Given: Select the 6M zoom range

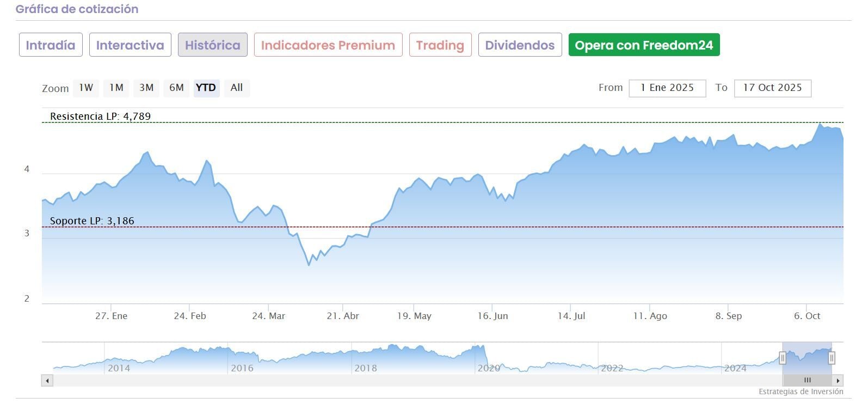Looking at the screenshot, I should coord(176,88).
